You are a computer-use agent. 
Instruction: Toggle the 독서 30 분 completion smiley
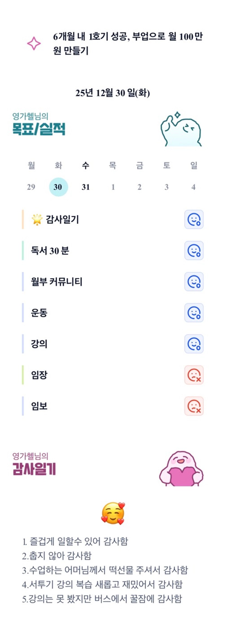[194, 251]
